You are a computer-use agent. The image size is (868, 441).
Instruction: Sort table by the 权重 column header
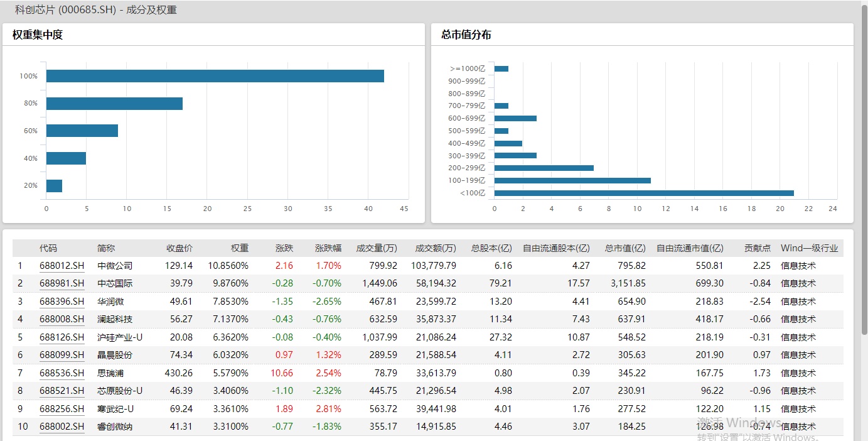click(x=239, y=248)
